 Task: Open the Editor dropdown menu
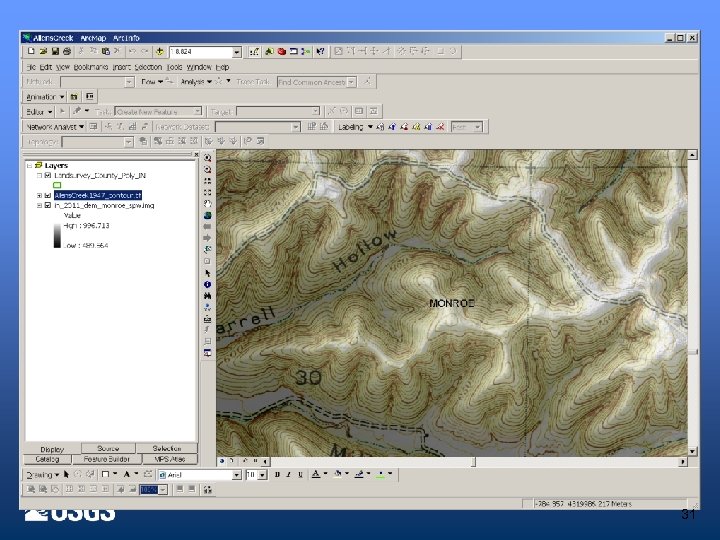[x=39, y=112]
